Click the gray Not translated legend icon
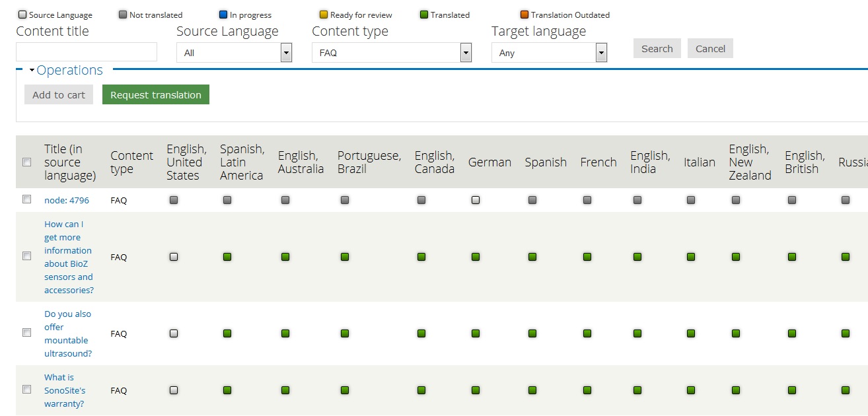The height and width of the screenshot is (416, 868). point(122,14)
